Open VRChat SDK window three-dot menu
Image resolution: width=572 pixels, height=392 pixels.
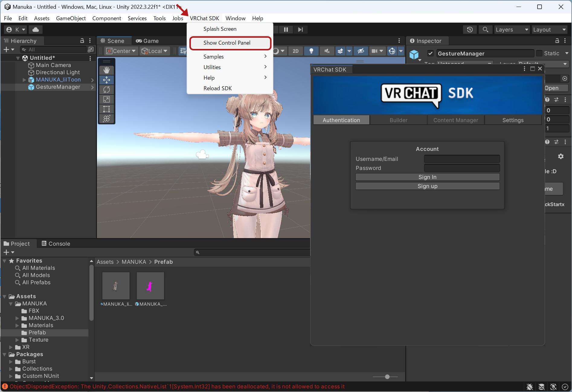pyautogui.click(x=524, y=69)
